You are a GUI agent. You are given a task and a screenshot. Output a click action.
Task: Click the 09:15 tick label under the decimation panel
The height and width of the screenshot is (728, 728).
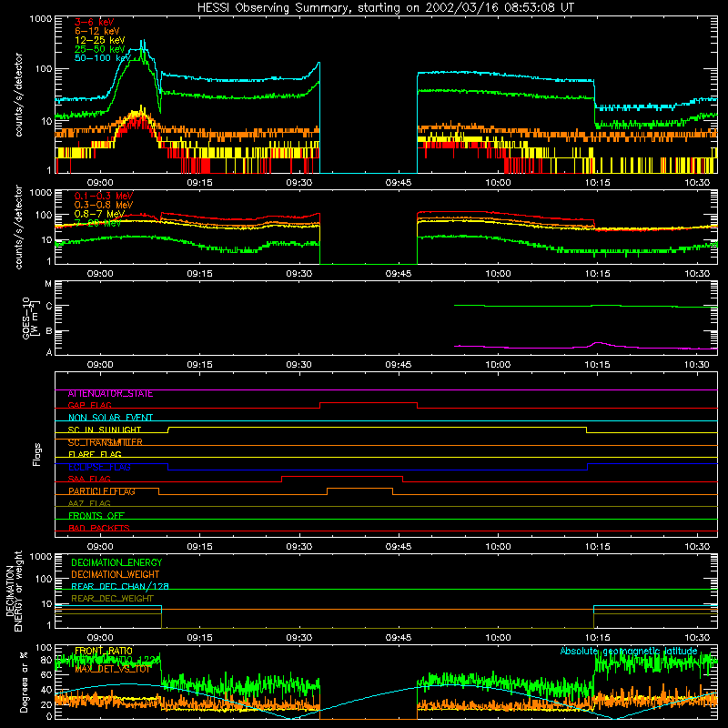click(199, 638)
